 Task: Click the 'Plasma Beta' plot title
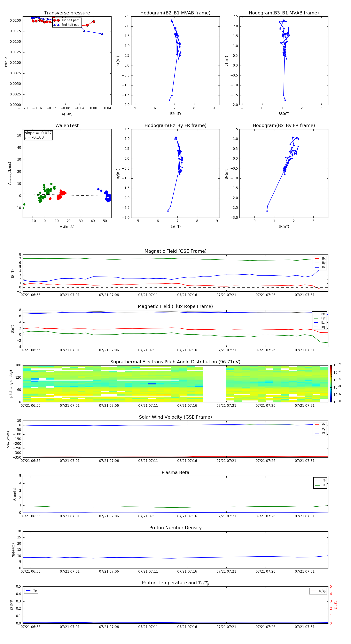(175, 472)
